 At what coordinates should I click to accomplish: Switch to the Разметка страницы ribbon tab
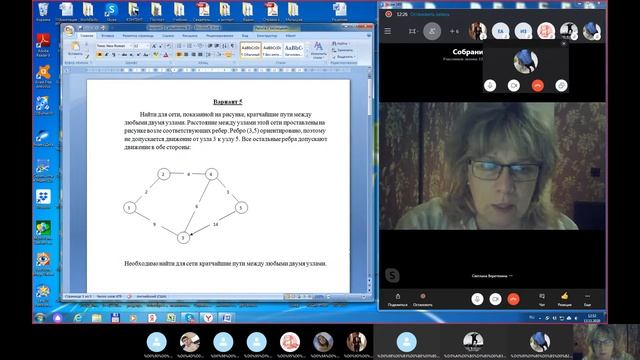138,36
